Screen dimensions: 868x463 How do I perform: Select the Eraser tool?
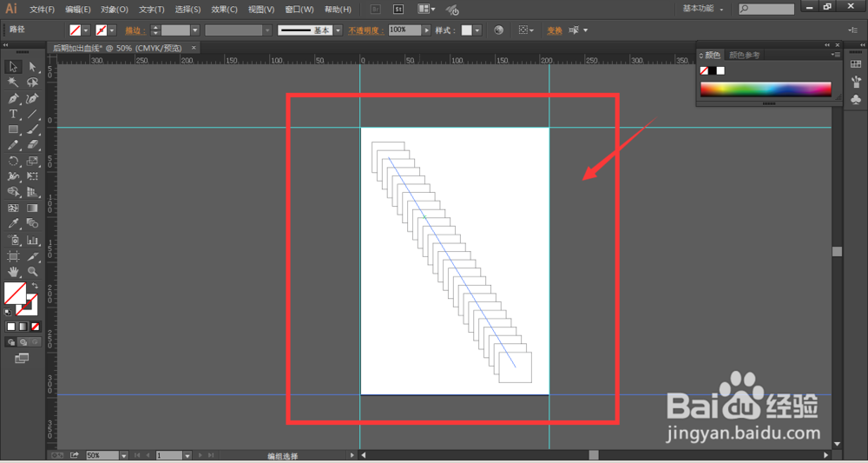(x=33, y=145)
